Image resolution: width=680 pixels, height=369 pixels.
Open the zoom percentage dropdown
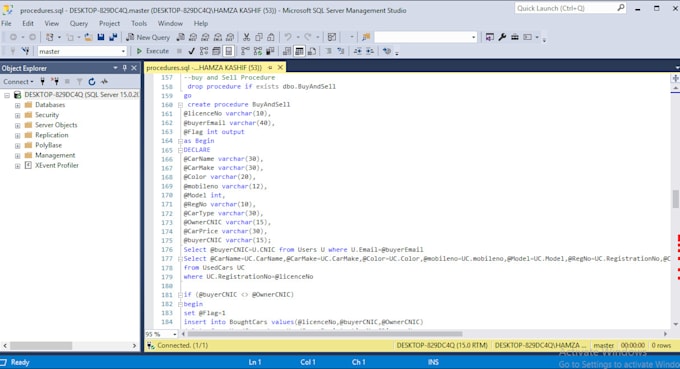[x=174, y=334]
